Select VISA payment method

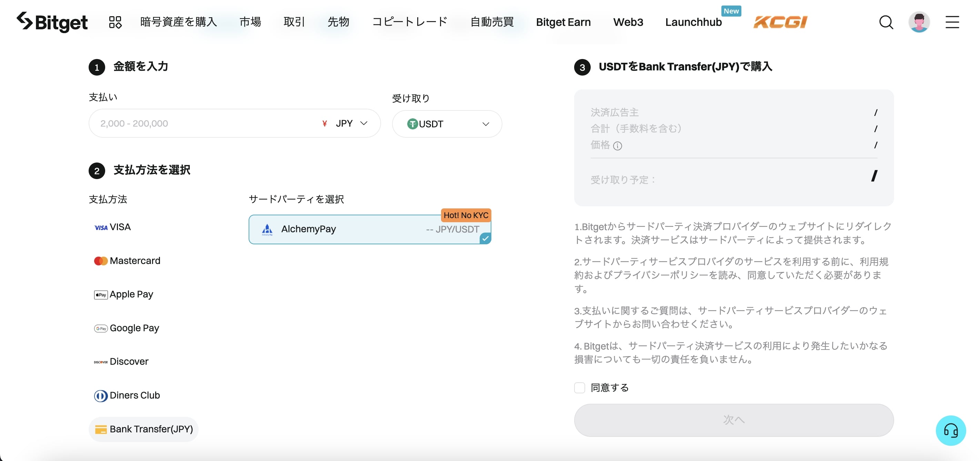112,227
